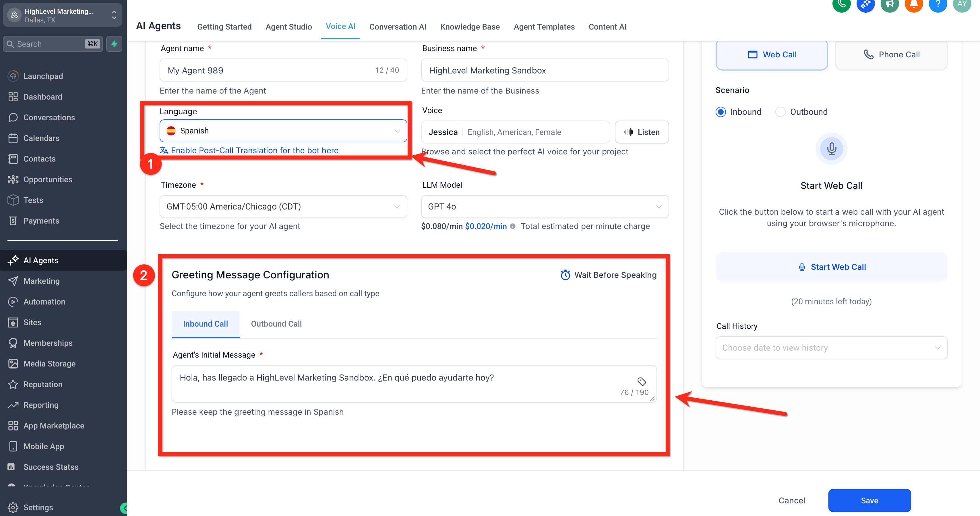Click the Agent name input field
The width and height of the screenshot is (980, 516).
pos(266,70)
